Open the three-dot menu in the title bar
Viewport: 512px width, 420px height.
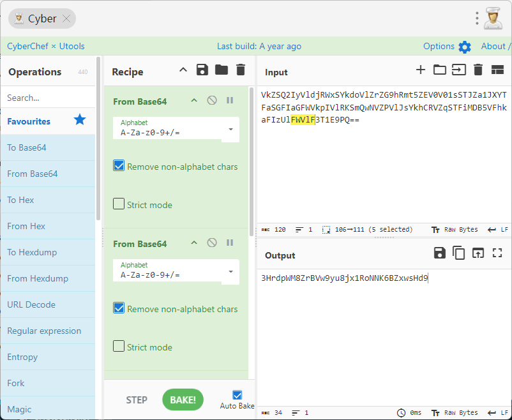tap(477, 19)
